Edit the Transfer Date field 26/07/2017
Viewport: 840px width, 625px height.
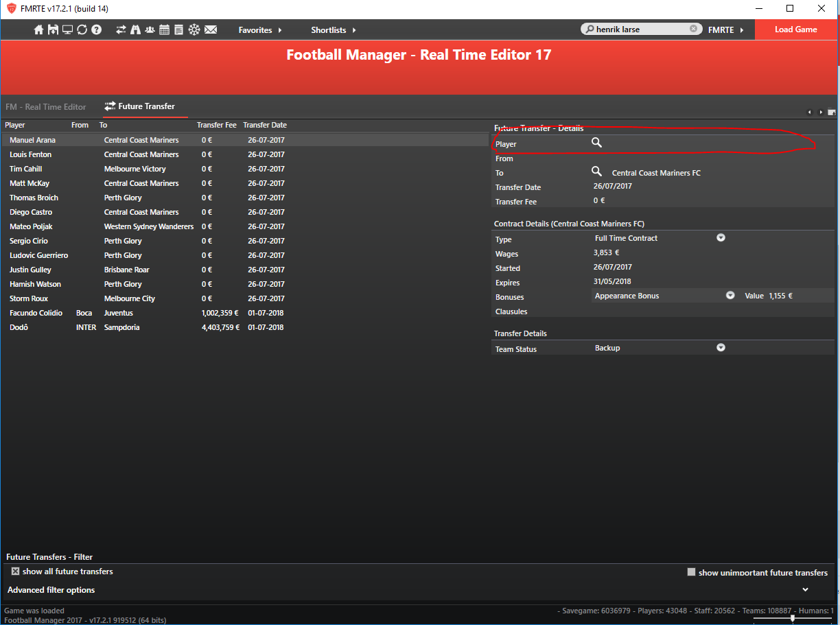point(613,186)
